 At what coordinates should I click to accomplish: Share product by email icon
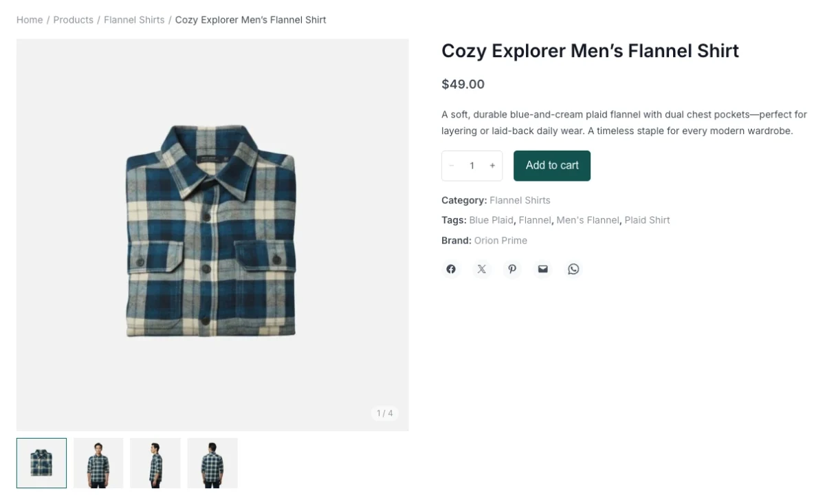point(543,269)
